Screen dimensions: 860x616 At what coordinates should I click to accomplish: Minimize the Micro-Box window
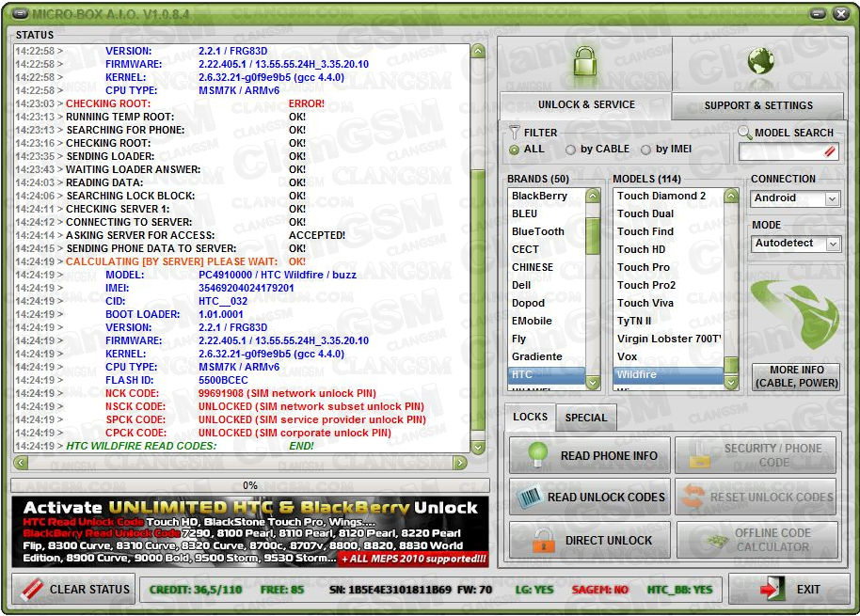point(818,13)
